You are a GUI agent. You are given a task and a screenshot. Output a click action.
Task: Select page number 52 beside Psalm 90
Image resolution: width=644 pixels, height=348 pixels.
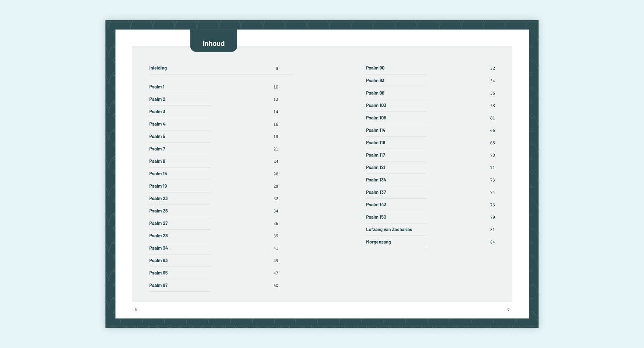(492, 68)
